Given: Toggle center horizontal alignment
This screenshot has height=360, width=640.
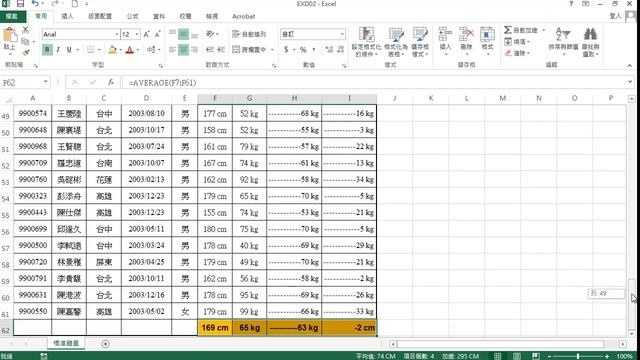Looking at the screenshot, I should point(183,50).
